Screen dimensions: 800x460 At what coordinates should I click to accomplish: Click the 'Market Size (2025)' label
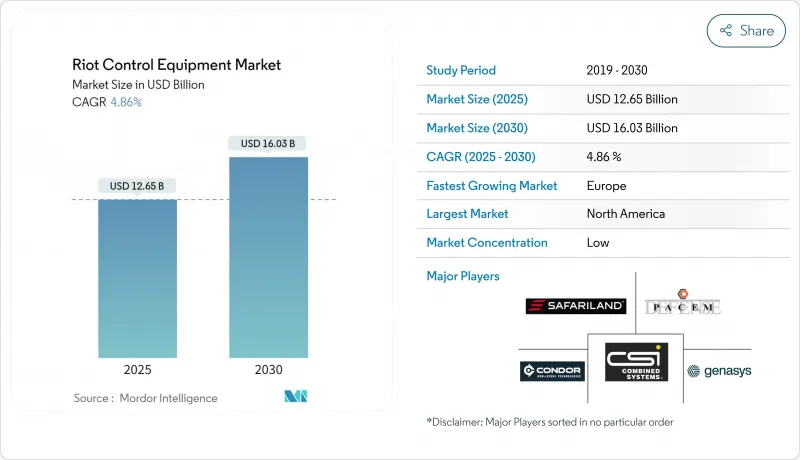[477, 99]
